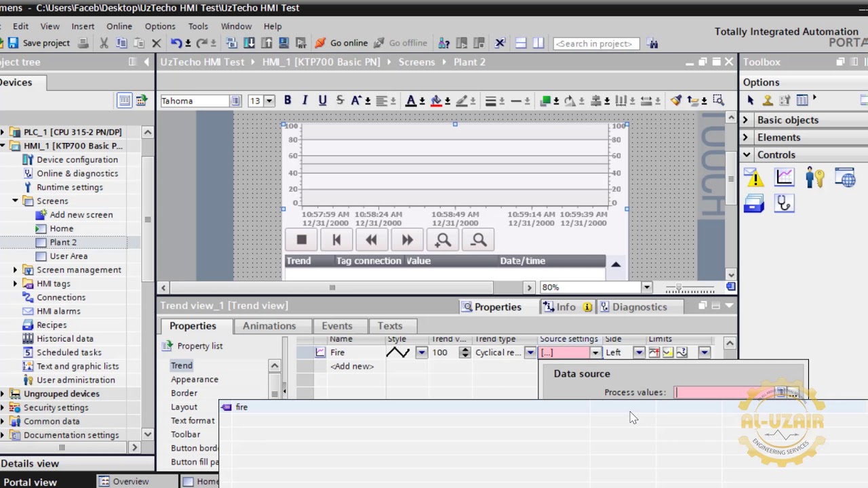Image resolution: width=868 pixels, height=488 pixels.
Task: Click the Process values input field
Action: [x=724, y=392]
